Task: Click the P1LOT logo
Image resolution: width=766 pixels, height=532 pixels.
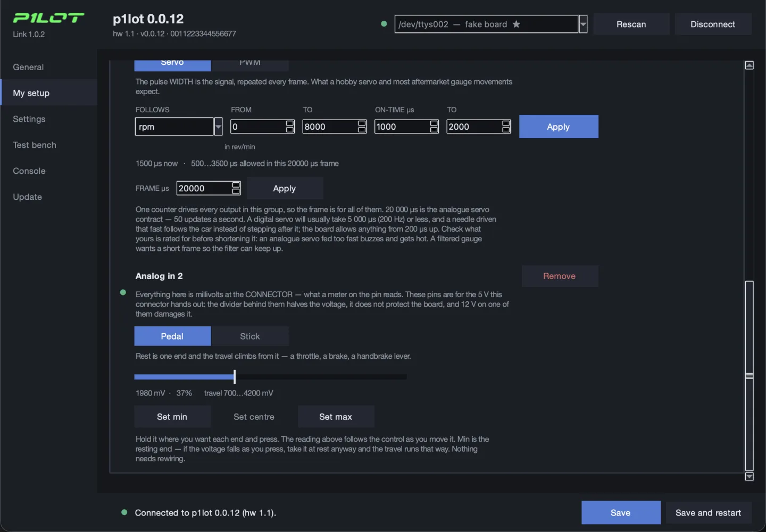Action: click(48, 18)
